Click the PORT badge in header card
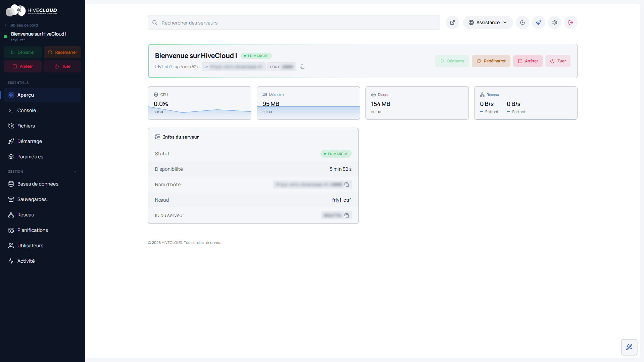 tap(282, 67)
